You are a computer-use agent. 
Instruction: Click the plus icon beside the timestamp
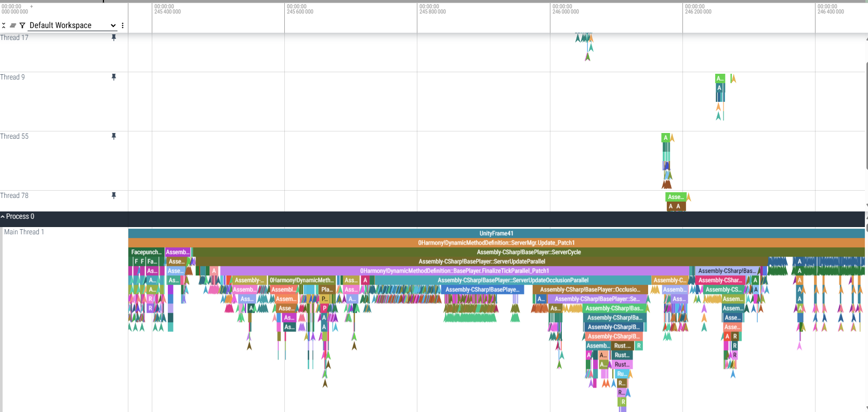[x=32, y=7]
